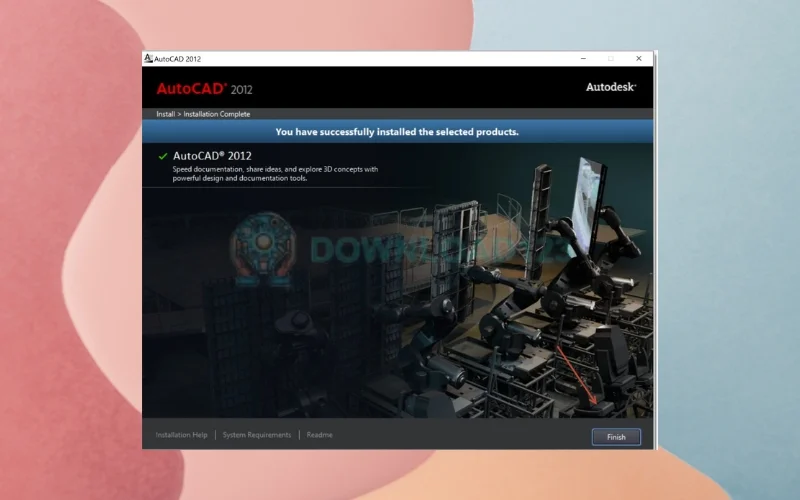Click the watermark gear logo in center
The height and width of the screenshot is (500, 800).
(263, 250)
